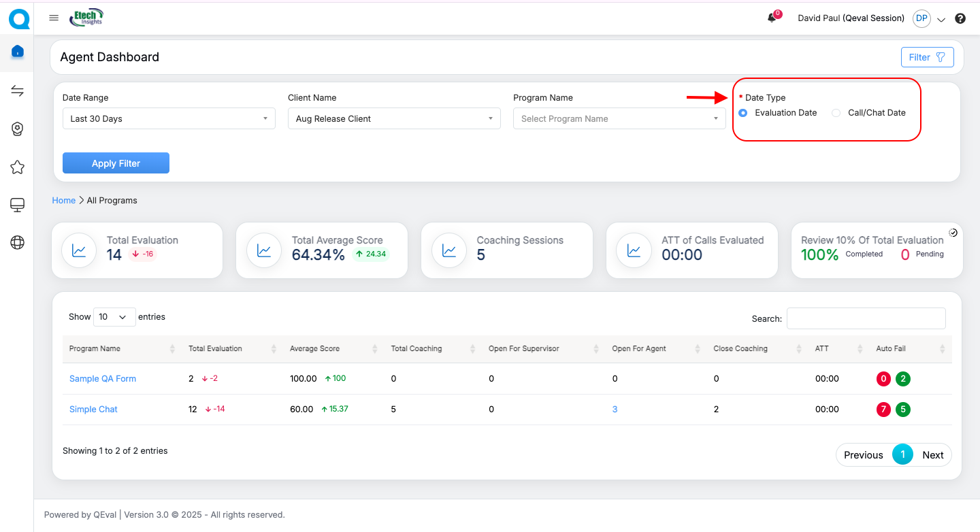
Task: Open the monitor icon in the sidebar
Action: [x=18, y=205]
